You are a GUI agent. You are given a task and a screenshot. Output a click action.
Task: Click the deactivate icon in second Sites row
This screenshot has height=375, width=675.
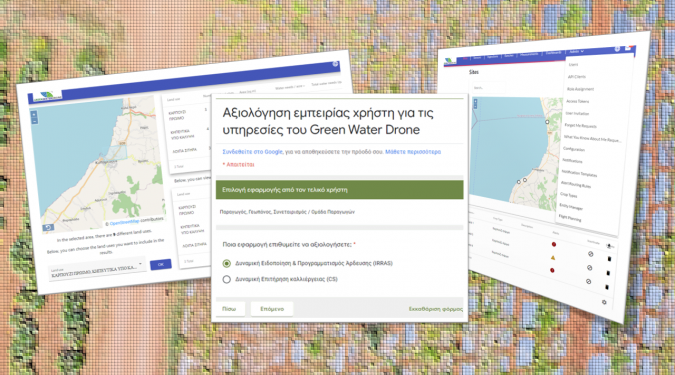pos(589,268)
